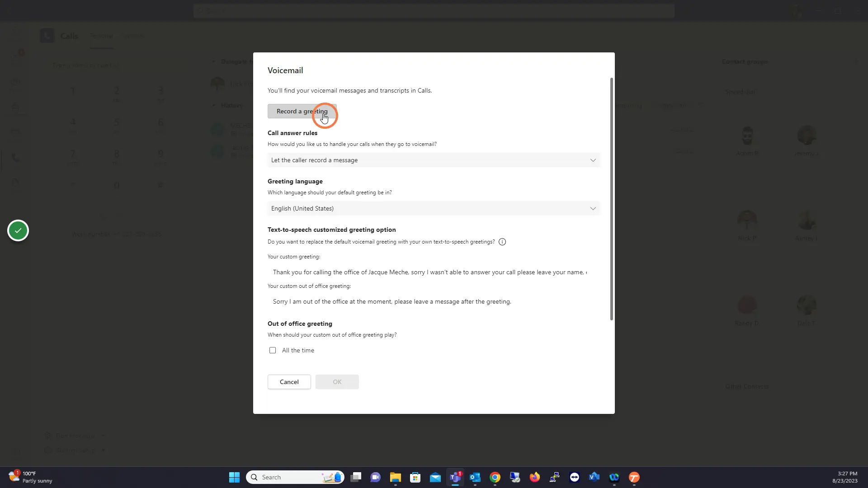Screen dimensions: 868x488
Task: Open File Explorer from the taskbar
Action: [x=396, y=477]
